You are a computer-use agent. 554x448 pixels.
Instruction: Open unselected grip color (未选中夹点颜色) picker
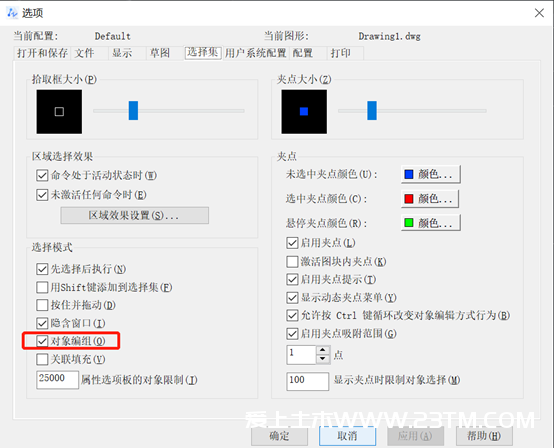431,174
